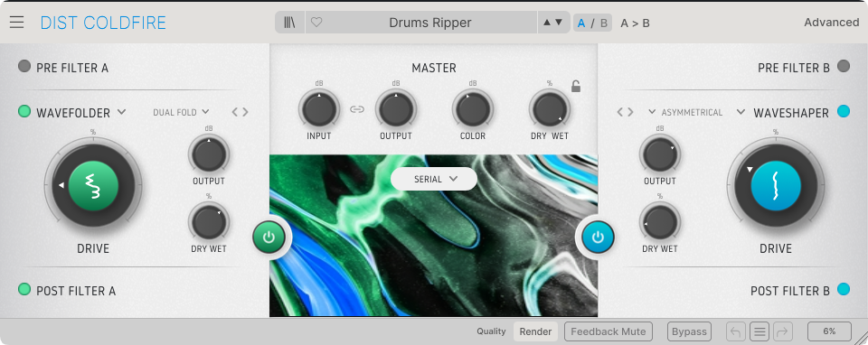Disable Post Filter B
This screenshot has width=868, height=345.
843,289
